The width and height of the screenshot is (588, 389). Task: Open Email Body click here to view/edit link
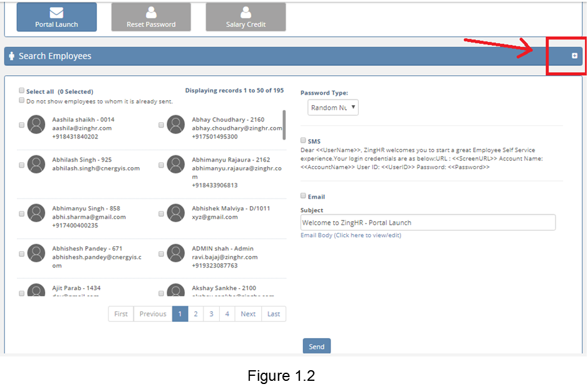coord(351,235)
